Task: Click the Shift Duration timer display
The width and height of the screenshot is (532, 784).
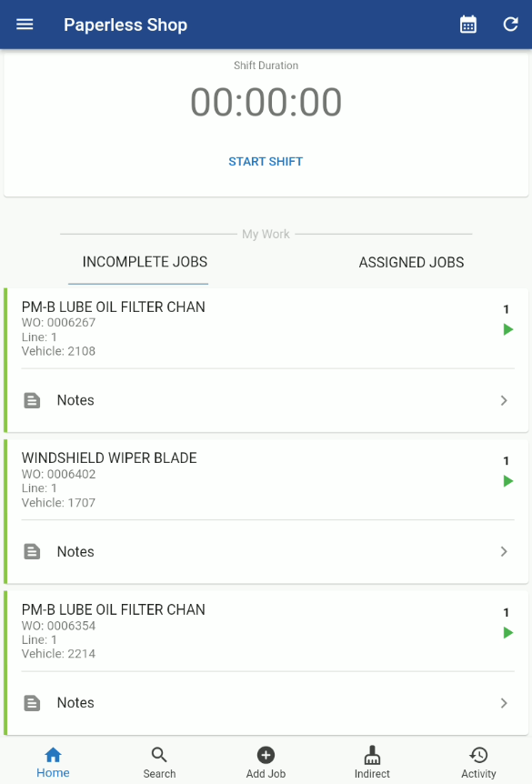Action: click(x=266, y=102)
